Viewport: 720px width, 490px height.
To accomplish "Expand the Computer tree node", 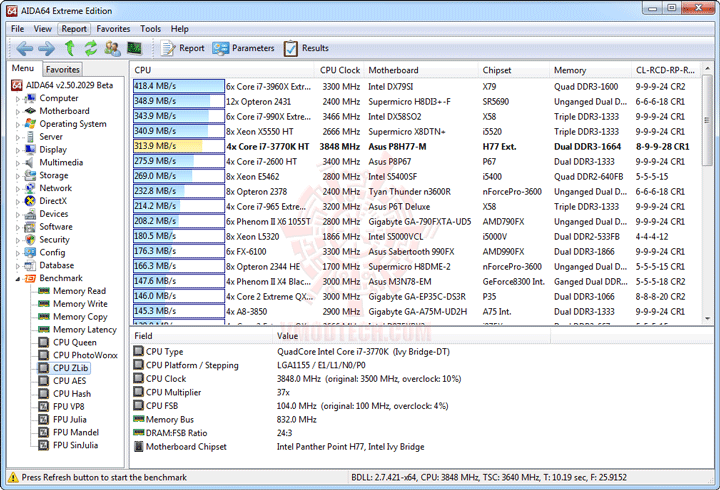I will click(18, 98).
